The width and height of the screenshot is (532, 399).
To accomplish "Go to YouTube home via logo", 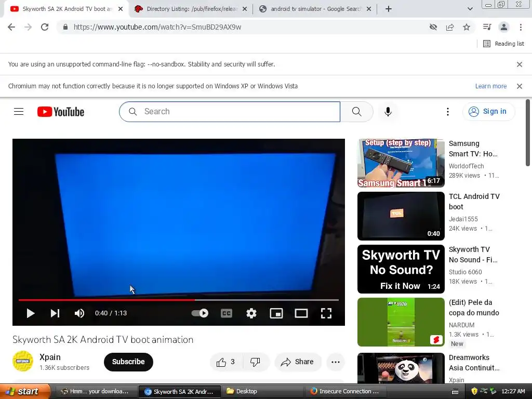I will tap(61, 112).
